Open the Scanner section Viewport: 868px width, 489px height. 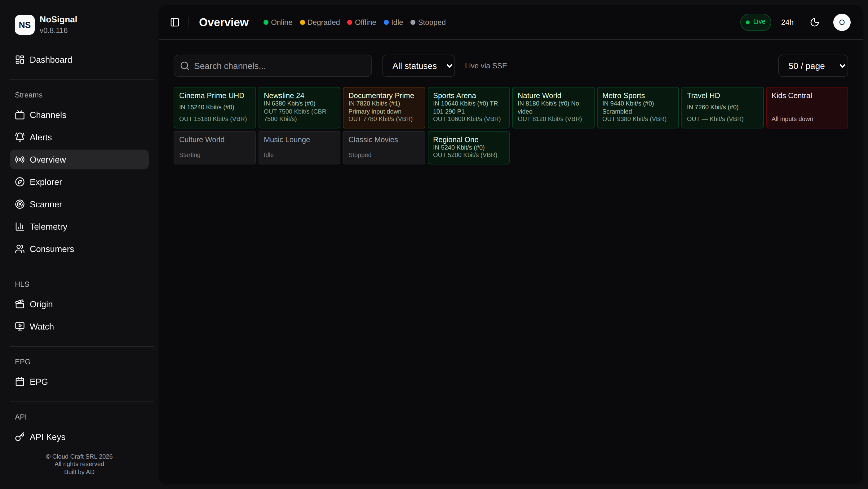click(79, 204)
